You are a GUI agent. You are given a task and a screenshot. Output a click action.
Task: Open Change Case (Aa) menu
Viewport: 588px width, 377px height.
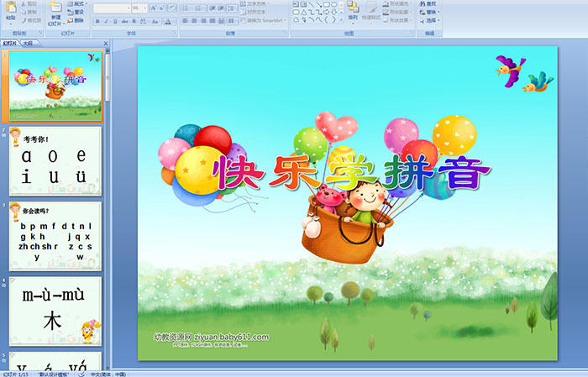155,21
